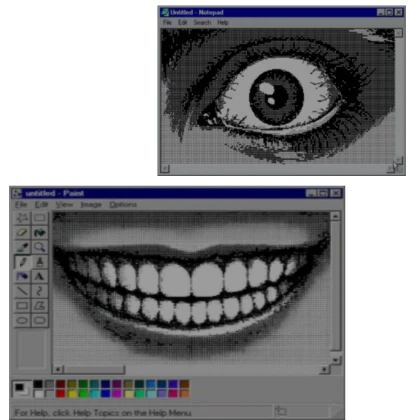This screenshot has height=420, width=420.
Task: Open the Edit menu in Notepad
Action: click(182, 22)
